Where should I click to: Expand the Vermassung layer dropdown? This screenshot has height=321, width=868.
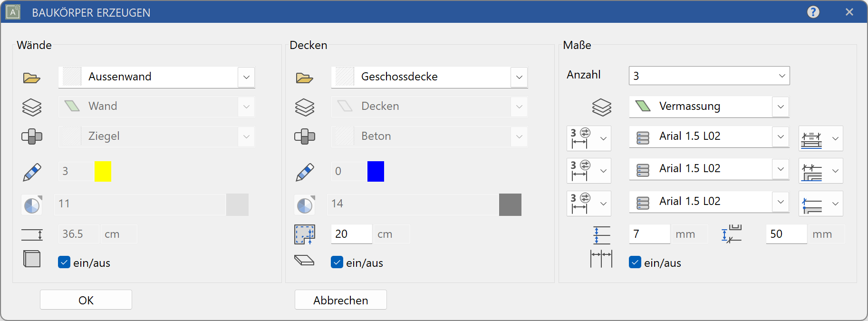781,107
